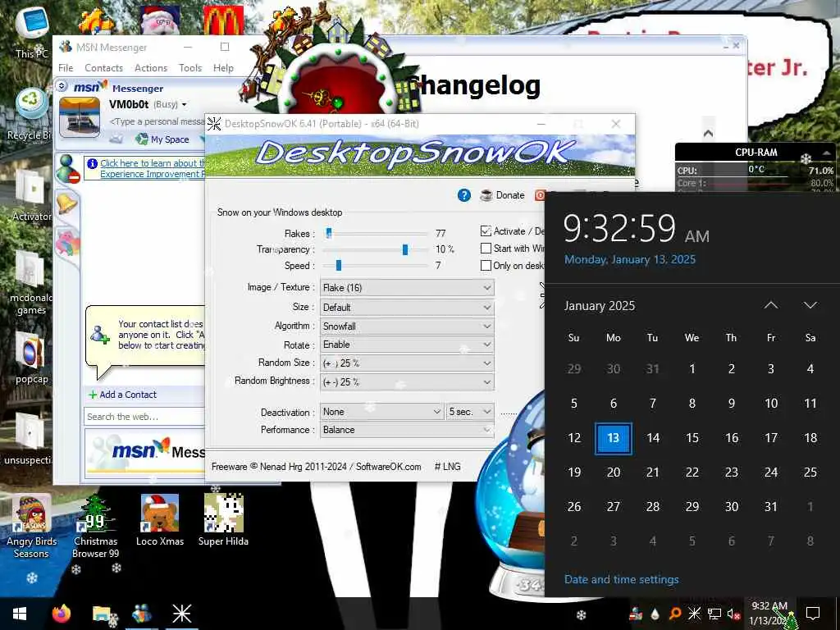Select January 14 in the calendar
The width and height of the screenshot is (840, 630).
[x=652, y=438]
